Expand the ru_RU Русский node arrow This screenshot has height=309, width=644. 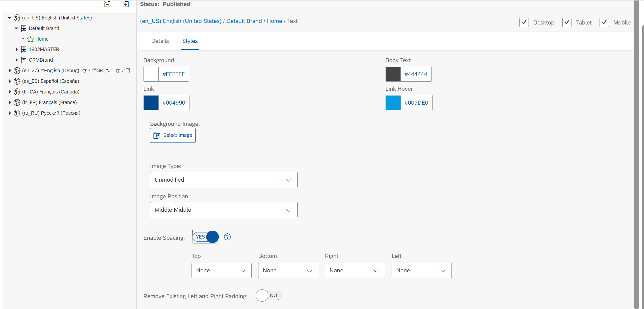(x=10, y=113)
